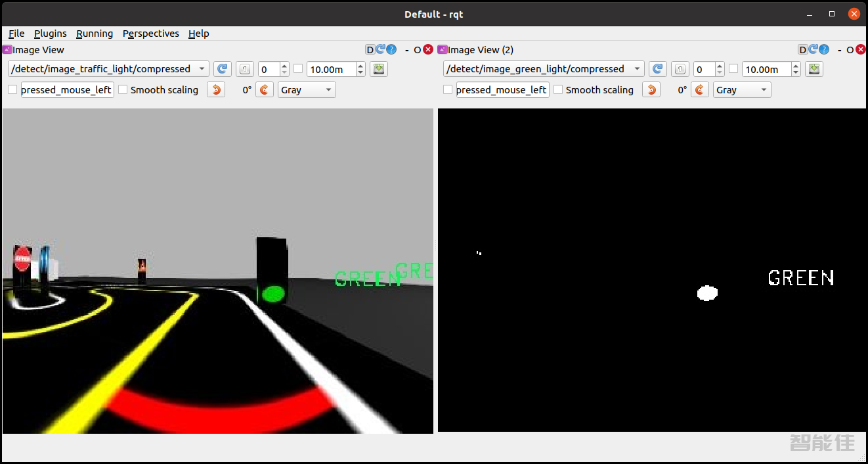
Task: Open help for Image View (2) plugin
Action: coord(824,49)
